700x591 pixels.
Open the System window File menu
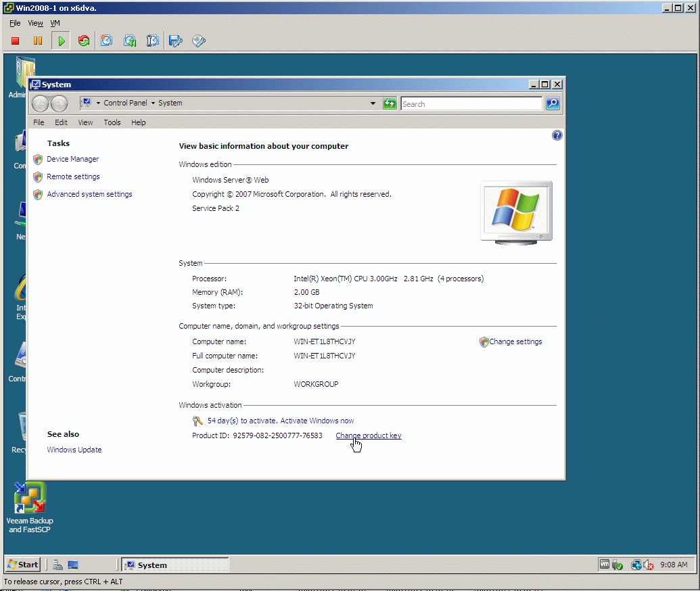tap(39, 122)
